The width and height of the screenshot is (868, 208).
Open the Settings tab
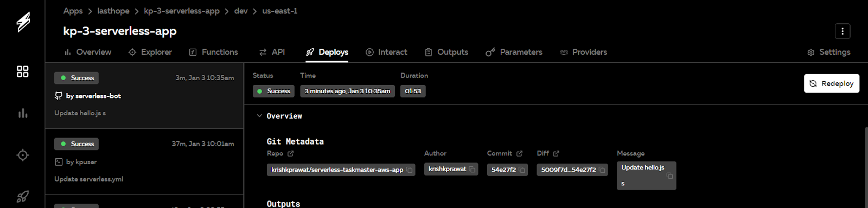click(829, 52)
